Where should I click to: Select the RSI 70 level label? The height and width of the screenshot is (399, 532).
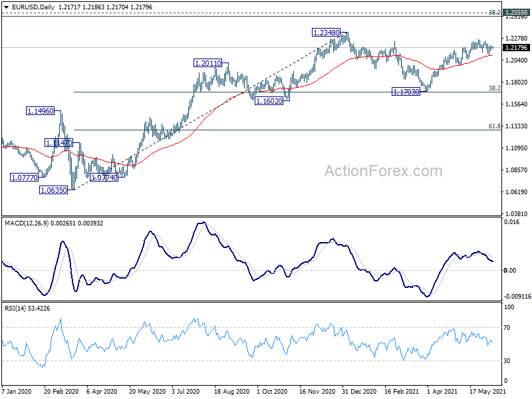pos(507,328)
